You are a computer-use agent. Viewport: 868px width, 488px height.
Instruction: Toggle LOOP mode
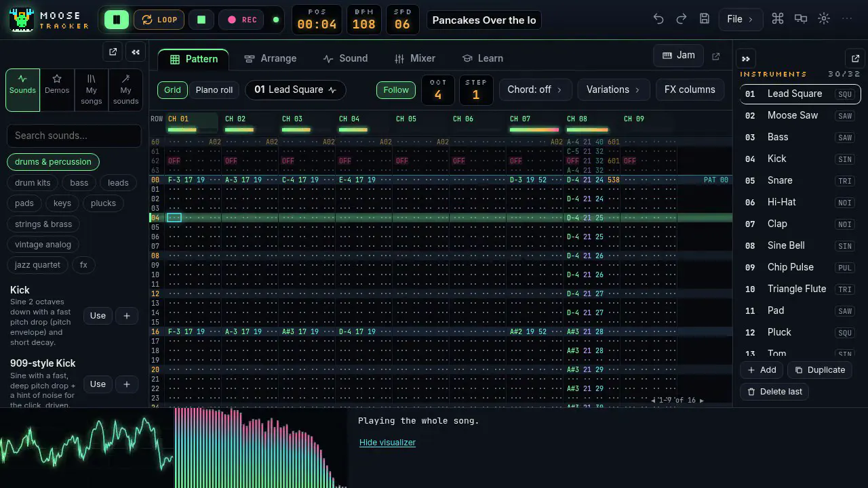tap(159, 20)
